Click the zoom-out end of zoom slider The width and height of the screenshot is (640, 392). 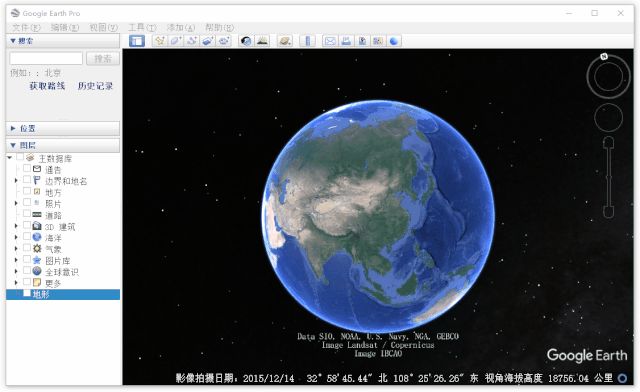coord(609,212)
